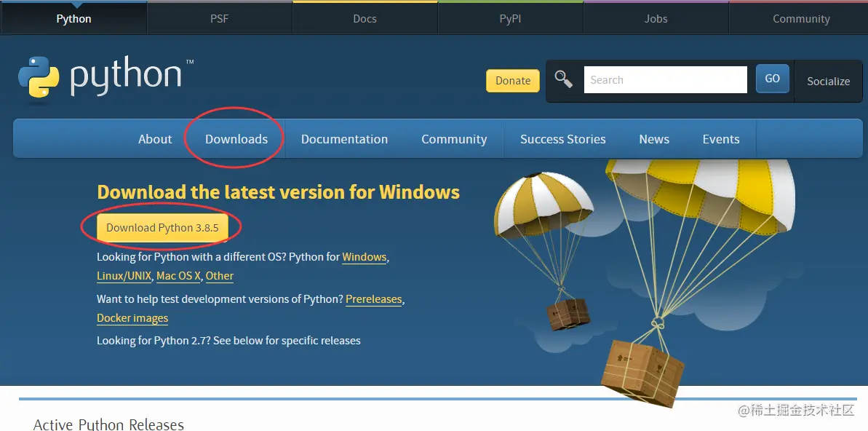Open the About navigation menu
The width and height of the screenshot is (868, 431).
(x=155, y=139)
